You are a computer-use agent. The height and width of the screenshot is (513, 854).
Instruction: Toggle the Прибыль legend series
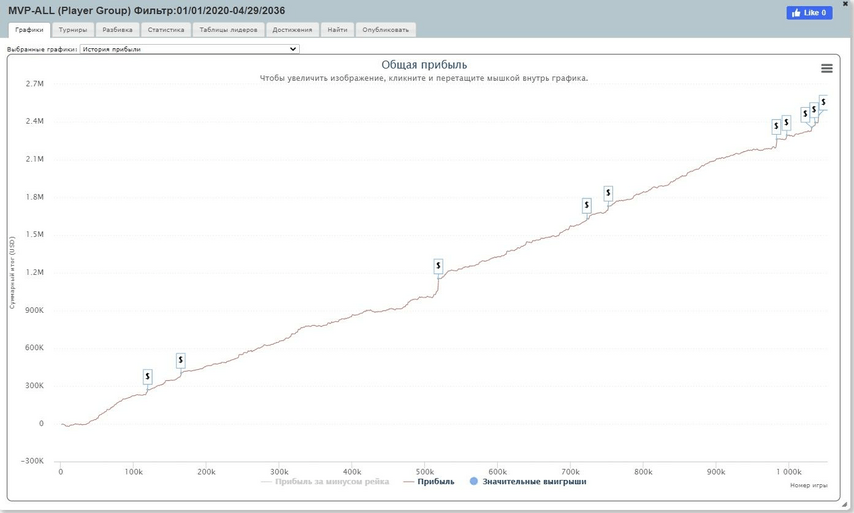coord(429,481)
